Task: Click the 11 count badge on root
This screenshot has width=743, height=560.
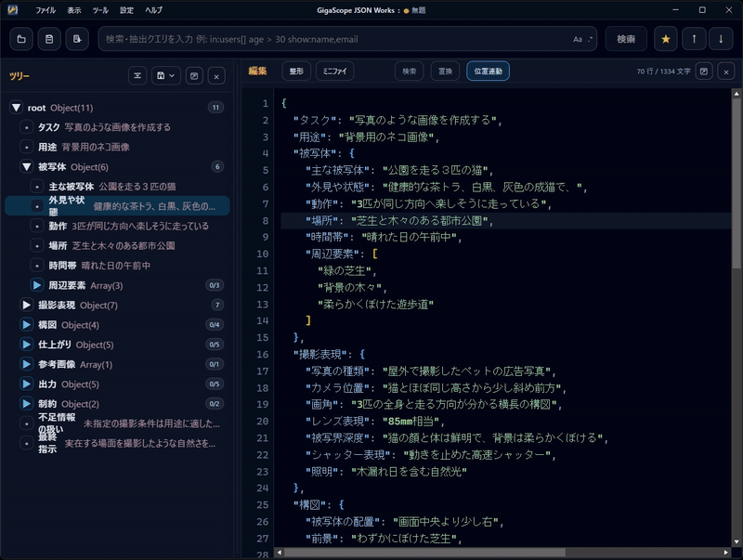Action: click(x=215, y=108)
